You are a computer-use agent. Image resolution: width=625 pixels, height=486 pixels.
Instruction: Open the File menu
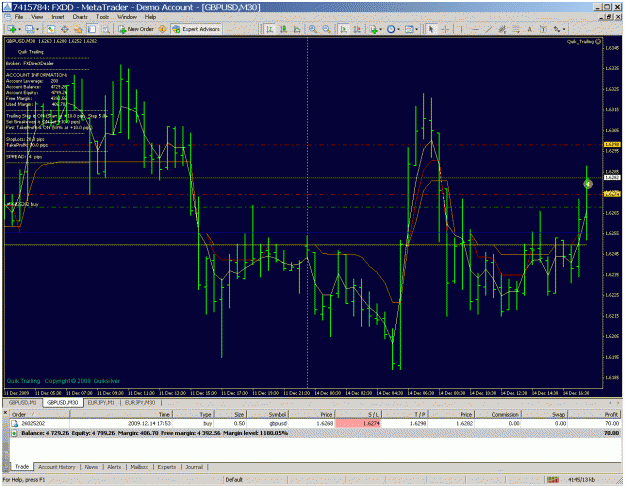(19, 17)
